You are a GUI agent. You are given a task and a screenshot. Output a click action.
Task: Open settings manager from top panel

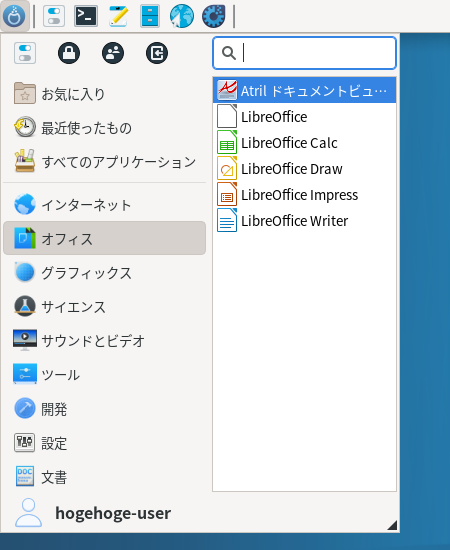coord(54,16)
